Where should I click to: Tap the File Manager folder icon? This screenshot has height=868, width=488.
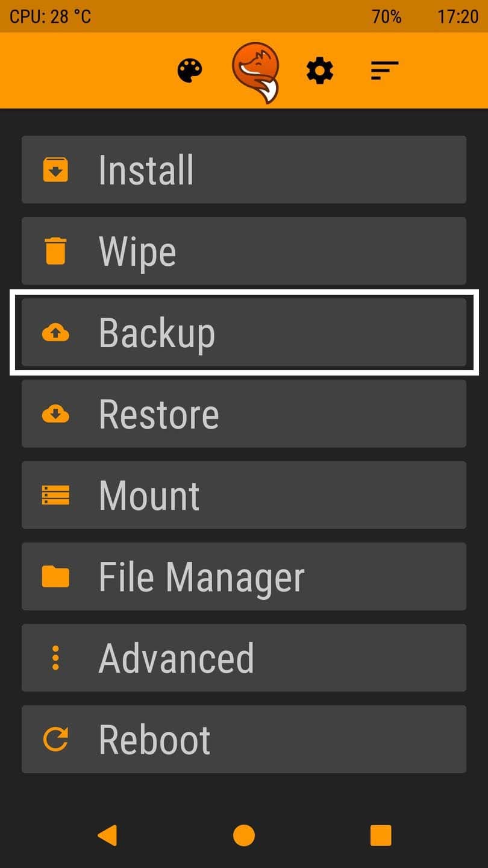(x=55, y=576)
